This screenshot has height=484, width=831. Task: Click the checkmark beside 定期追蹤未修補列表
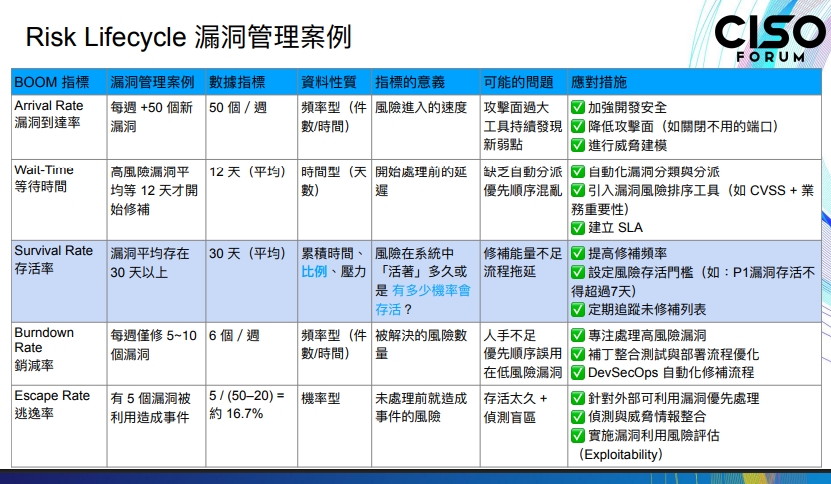click(x=578, y=309)
